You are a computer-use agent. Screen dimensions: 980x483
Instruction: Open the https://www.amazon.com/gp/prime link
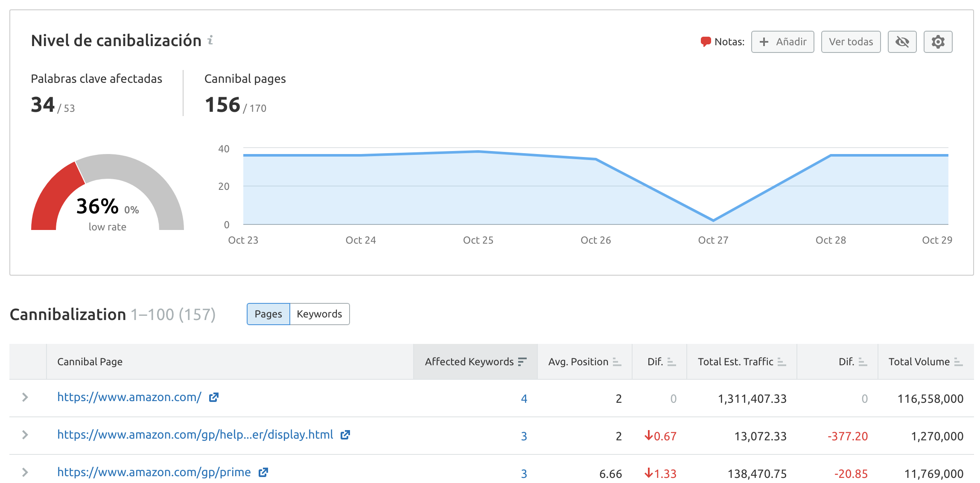pyautogui.click(x=154, y=472)
